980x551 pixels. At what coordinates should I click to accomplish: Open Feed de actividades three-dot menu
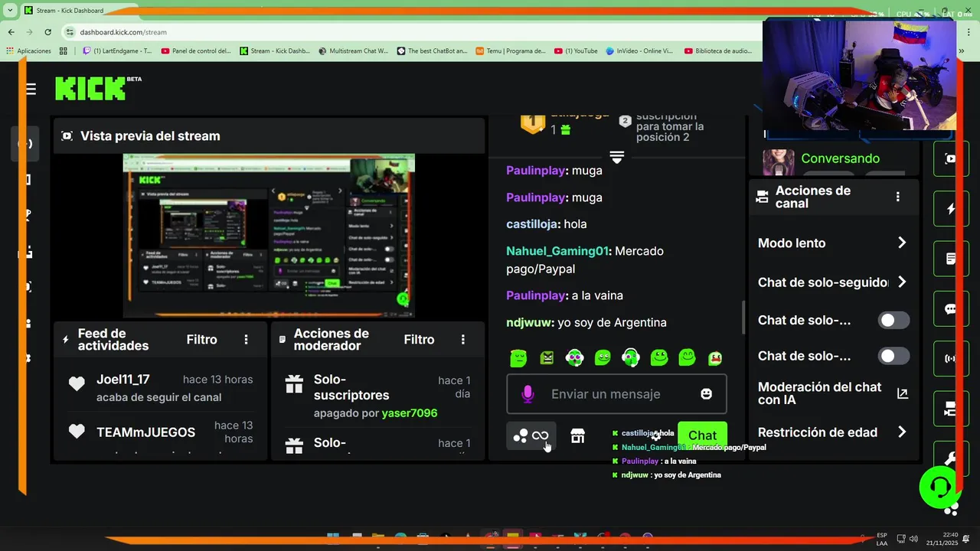[246, 340]
